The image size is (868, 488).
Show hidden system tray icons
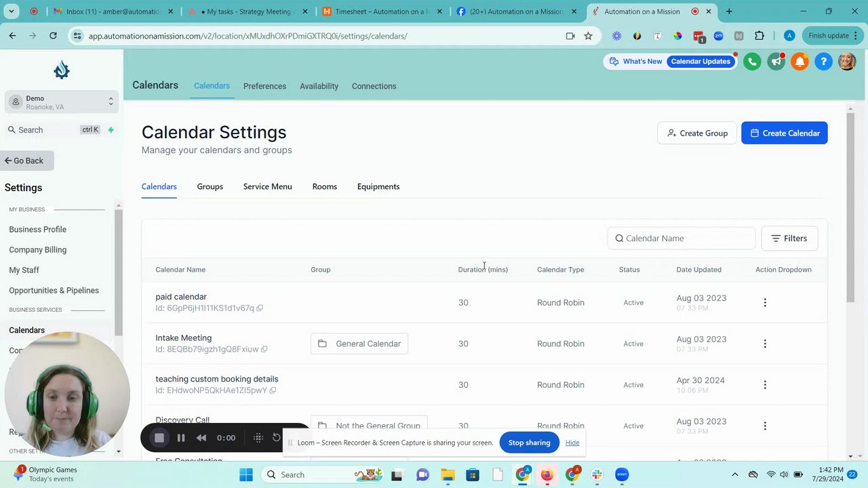pyautogui.click(x=734, y=474)
